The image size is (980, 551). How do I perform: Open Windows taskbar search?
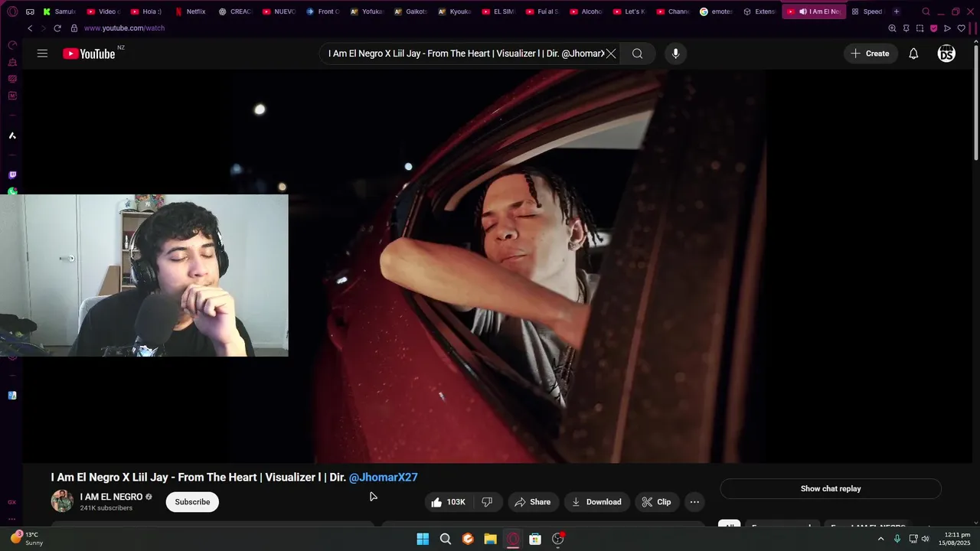pyautogui.click(x=445, y=539)
